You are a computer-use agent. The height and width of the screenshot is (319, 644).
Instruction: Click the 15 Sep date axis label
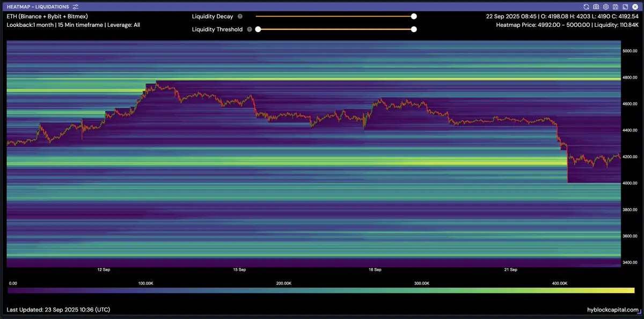tap(239, 270)
